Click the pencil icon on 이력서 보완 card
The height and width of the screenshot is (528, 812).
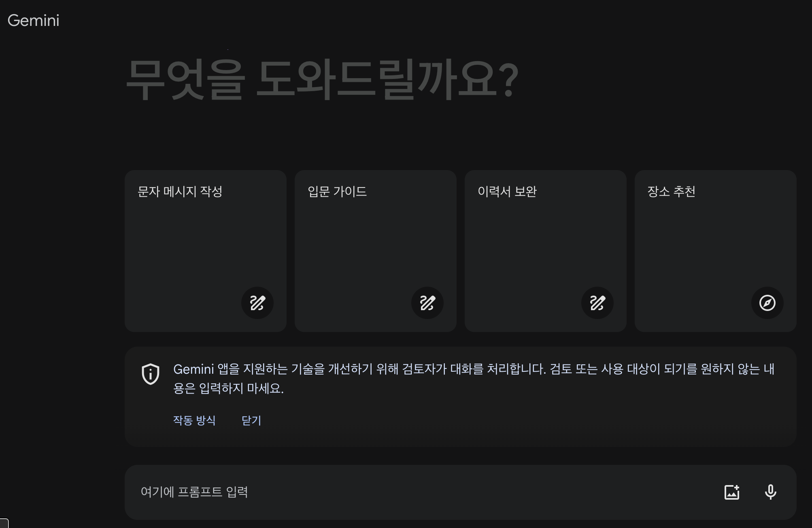click(597, 303)
